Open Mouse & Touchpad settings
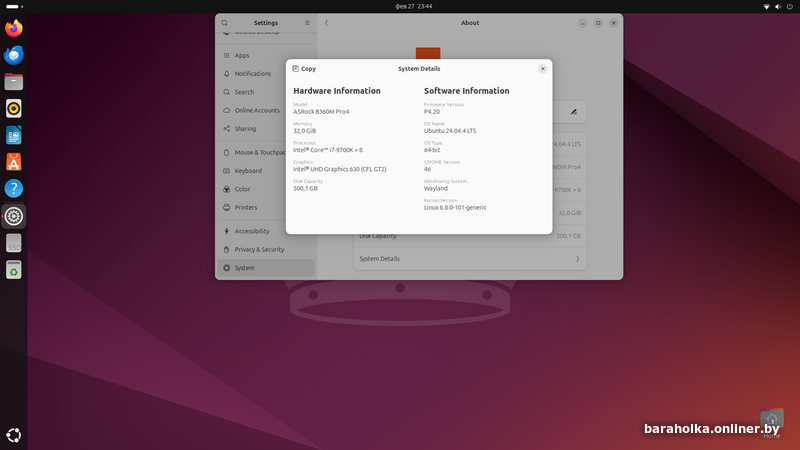 pyautogui.click(x=266, y=152)
